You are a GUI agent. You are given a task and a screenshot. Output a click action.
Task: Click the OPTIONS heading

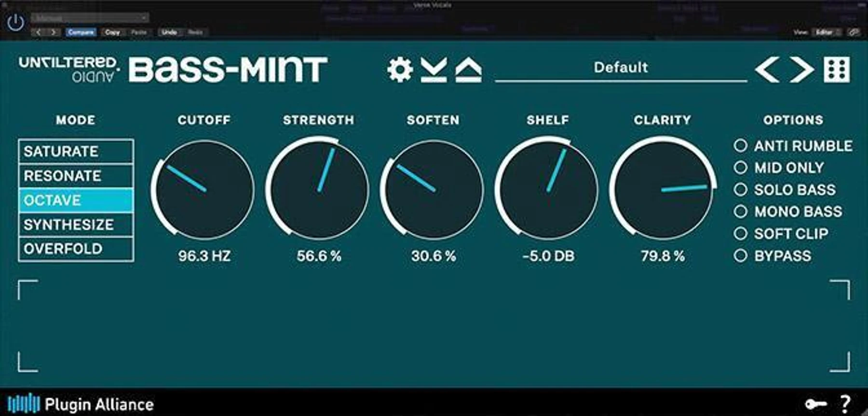point(793,120)
